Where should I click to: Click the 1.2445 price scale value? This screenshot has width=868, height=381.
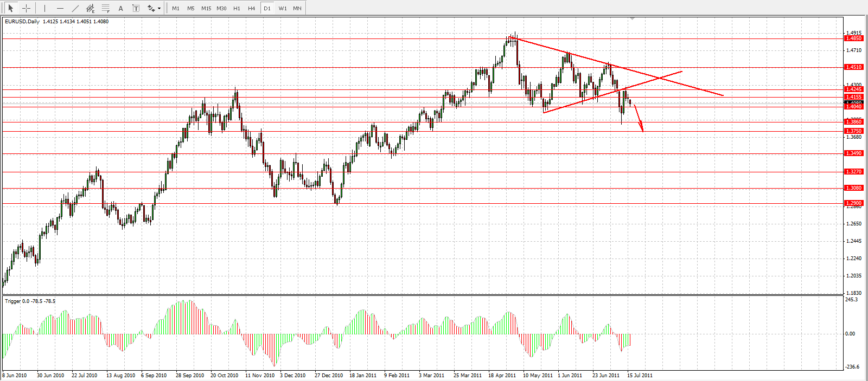coord(854,241)
